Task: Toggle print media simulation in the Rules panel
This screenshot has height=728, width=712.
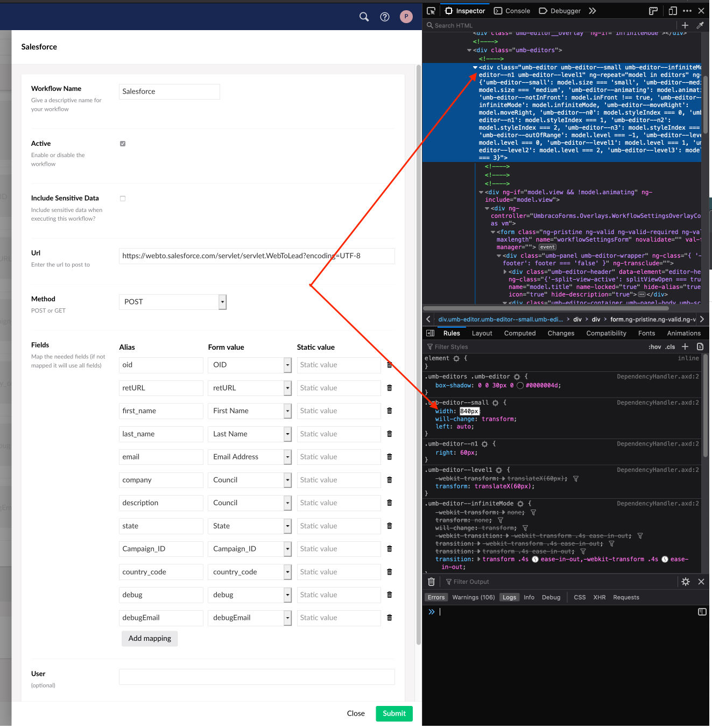Action: click(x=700, y=347)
